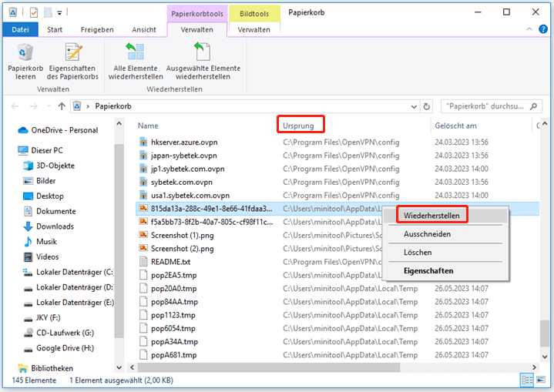
Task: Click the search magnifier icon
Action: (x=533, y=106)
